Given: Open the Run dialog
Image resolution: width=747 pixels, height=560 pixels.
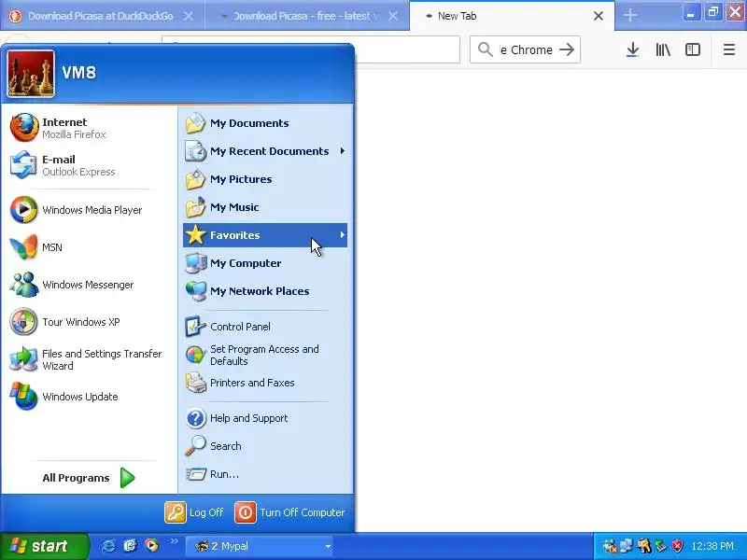Looking at the screenshot, I should (265, 474).
